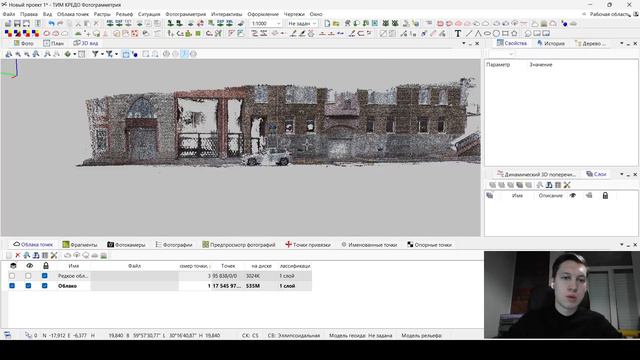Check the first checkbox in Редкое обл... row
The width and height of the screenshot is (640, 360).
click(x=12, y=276)
